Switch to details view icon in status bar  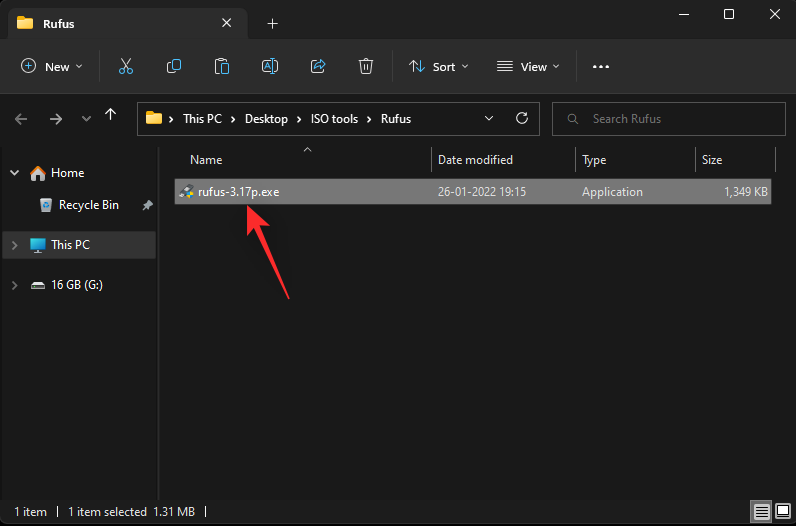point(761,511)
